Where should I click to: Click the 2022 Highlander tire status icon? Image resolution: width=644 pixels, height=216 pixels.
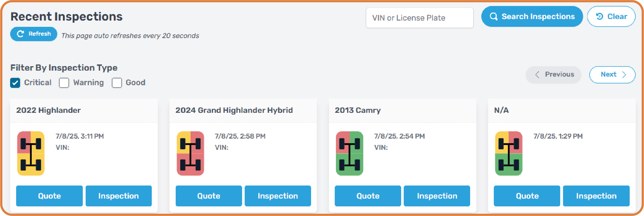click(31, 153)
